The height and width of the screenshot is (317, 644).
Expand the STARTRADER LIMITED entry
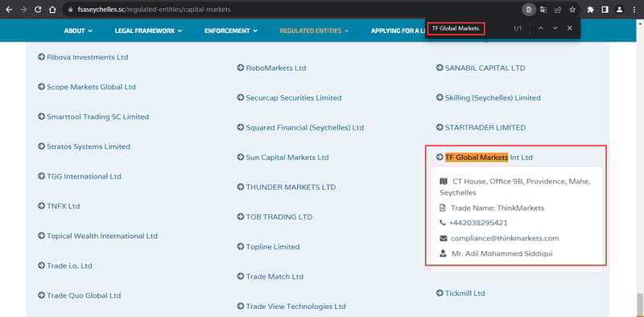[x=481, y=128]
